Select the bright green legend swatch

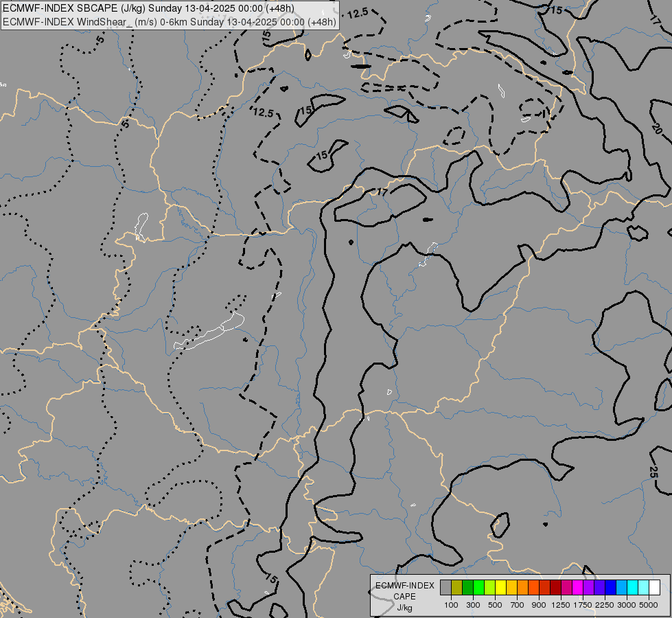point(478,588)
